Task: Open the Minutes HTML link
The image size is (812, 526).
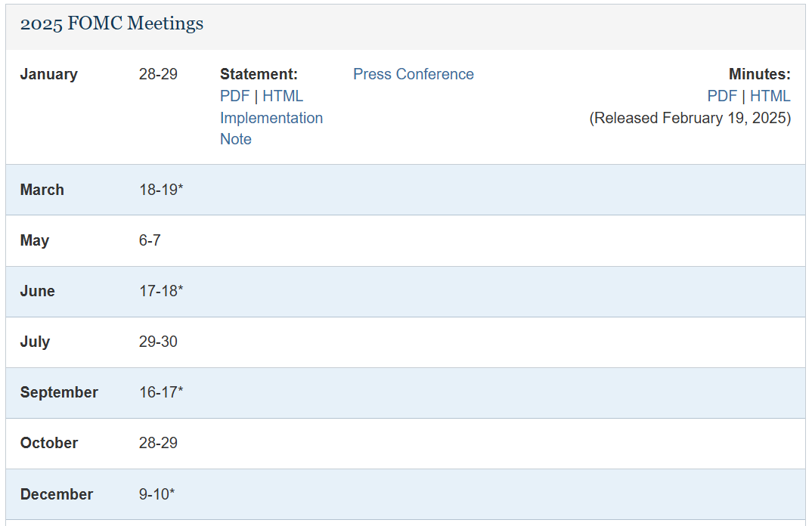Action: [x=770, y=96]
